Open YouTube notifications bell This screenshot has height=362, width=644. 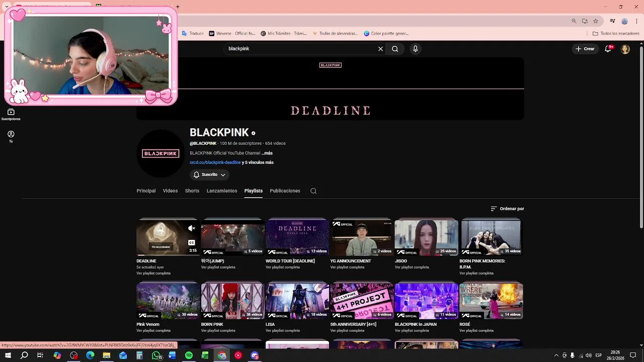(608, 49)
